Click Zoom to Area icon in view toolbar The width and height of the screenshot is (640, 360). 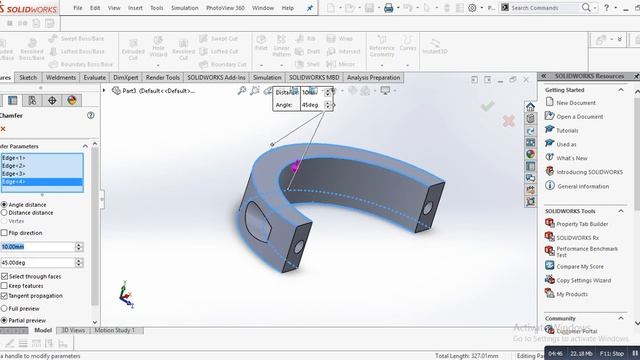coord(255,91)
